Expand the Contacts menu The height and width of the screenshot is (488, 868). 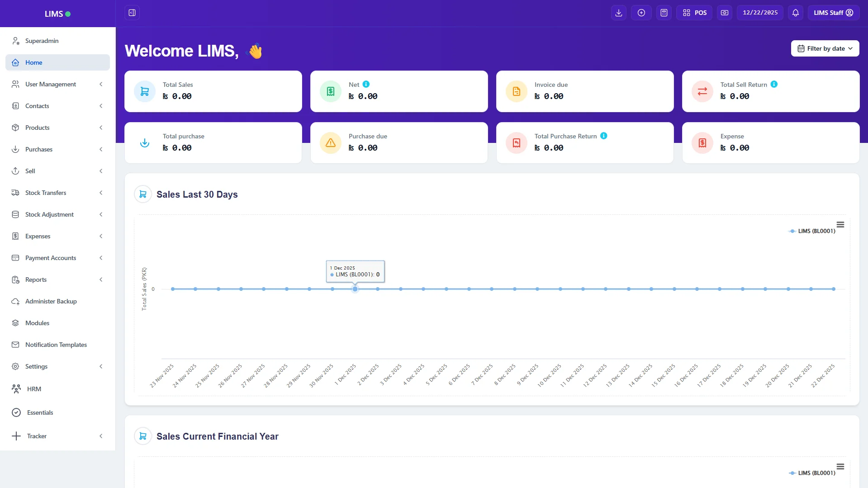pyautogui.click(x=58, y=106)
